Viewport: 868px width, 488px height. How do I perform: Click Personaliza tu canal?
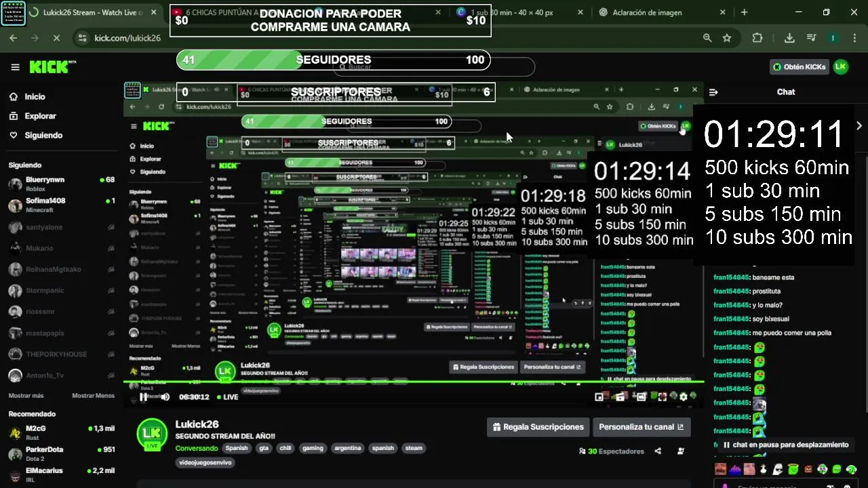[642, 427]
